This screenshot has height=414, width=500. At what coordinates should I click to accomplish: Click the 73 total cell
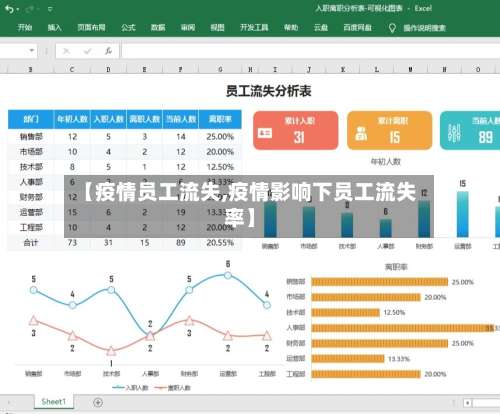tap(72, 243)
